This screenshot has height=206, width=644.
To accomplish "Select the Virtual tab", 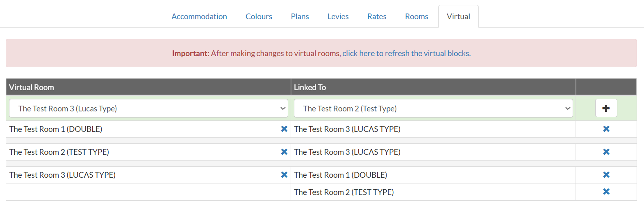I will pyautogui.click(x=458, y=16).
